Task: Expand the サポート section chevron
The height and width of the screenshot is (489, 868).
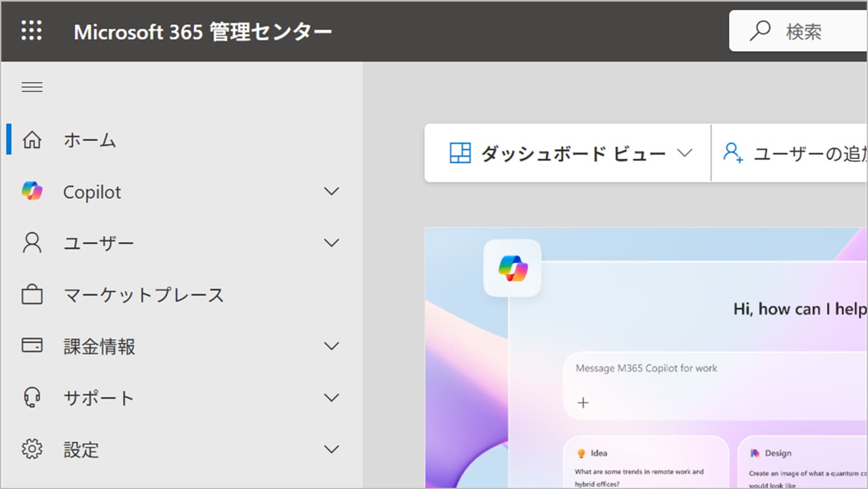Action: point(331,397)
